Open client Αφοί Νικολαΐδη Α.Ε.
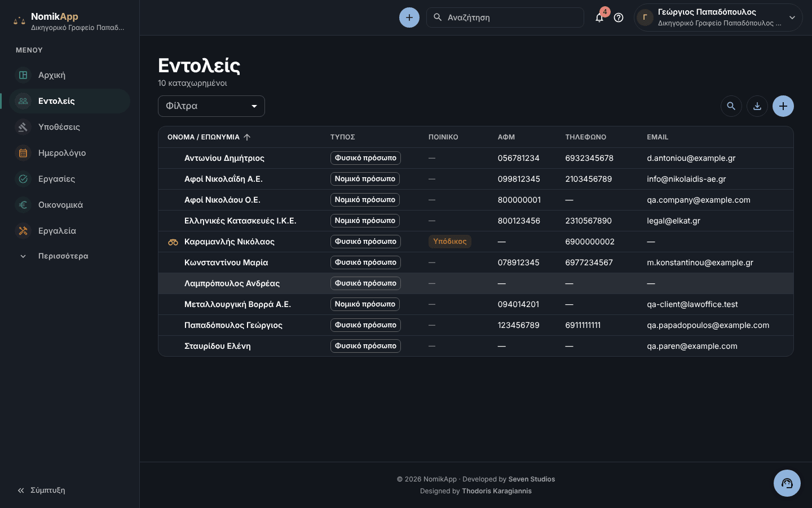The width and height of the screenshot is (812, 508). coord(223,179)
